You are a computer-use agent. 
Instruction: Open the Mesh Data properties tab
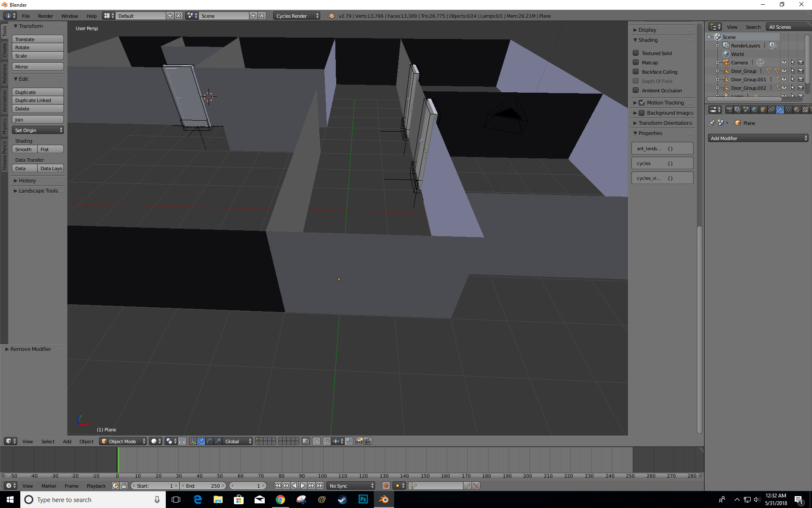[788, 110]
